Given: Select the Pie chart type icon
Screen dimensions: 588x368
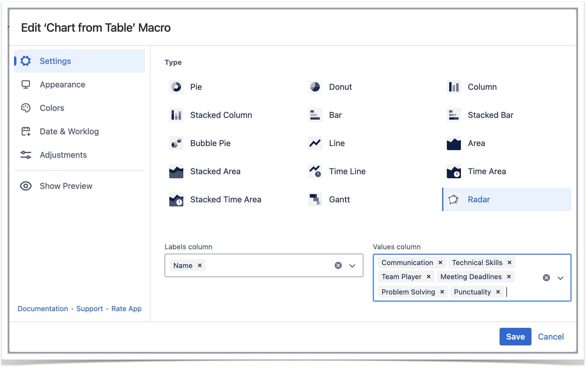Looking at the screenshot, I should click(176, 87).
